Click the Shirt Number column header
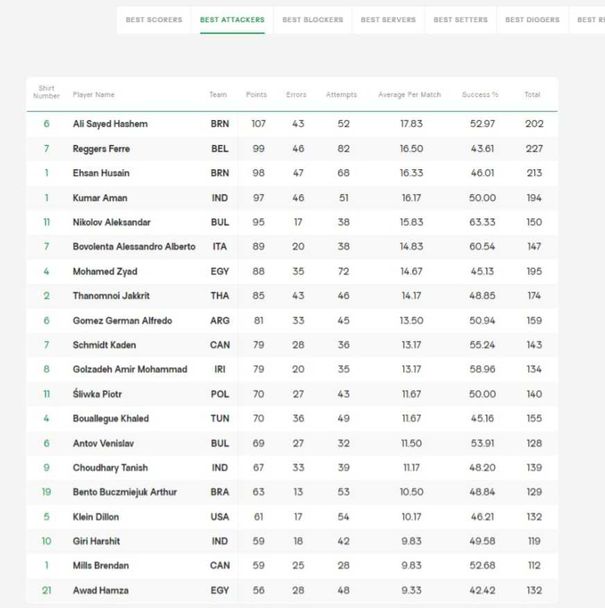The width and height of the screenshot is (605, 608). pos(46,93)
